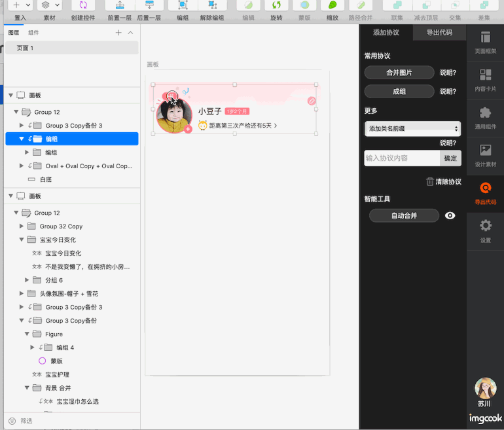The image size is (504, 430).
Task: Open the 素材 assets tool
Action: pos(46,5)
